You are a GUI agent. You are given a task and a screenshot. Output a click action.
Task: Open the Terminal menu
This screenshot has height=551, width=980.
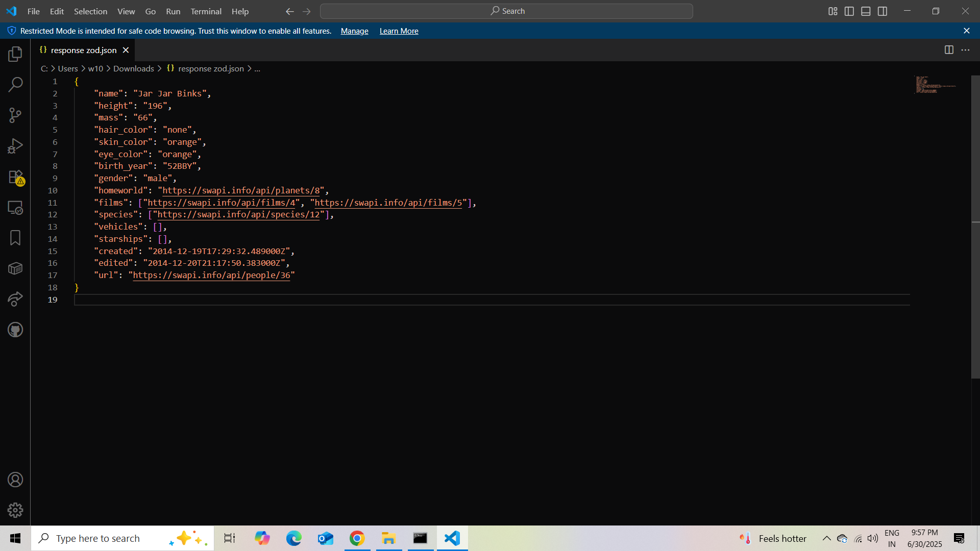[206, 11]
